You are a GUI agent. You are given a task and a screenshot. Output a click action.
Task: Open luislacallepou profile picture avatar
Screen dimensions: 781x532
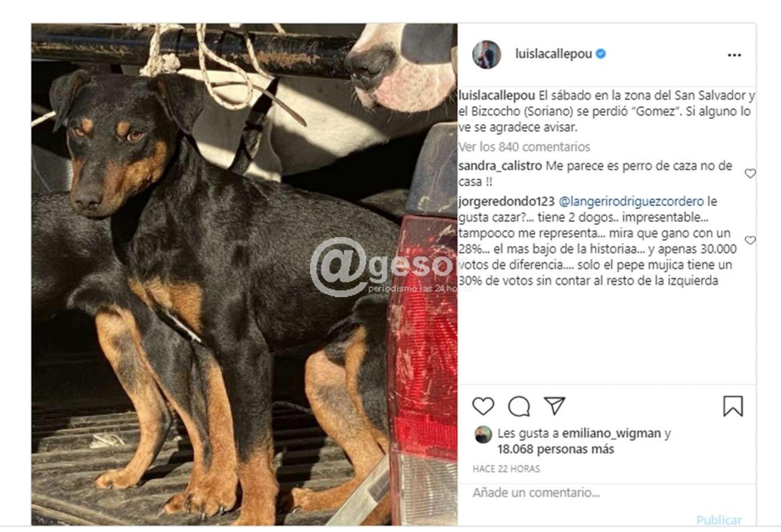pyautogui.click(x=486, y=55)
